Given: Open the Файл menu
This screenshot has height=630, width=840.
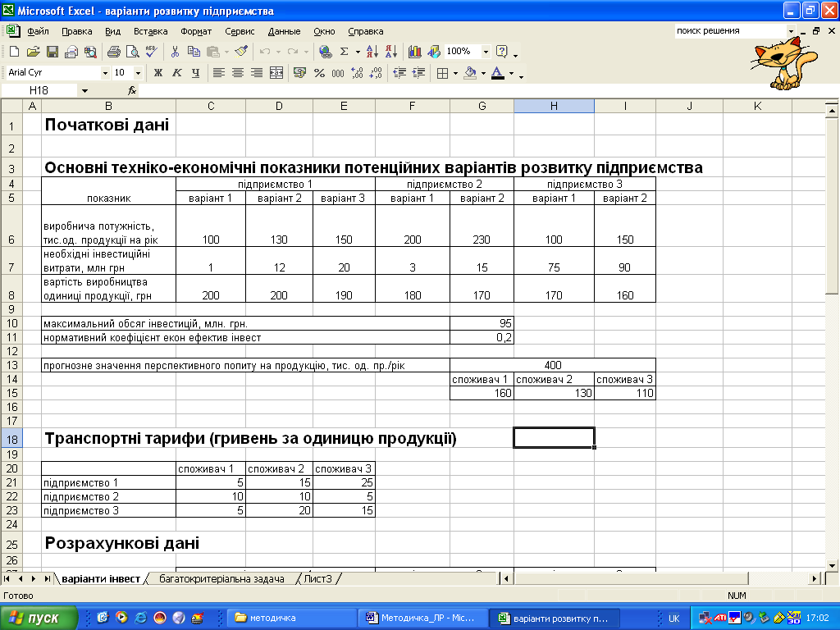Looking at the screenshot, I should pyautogui.click(x=38, y=32).
